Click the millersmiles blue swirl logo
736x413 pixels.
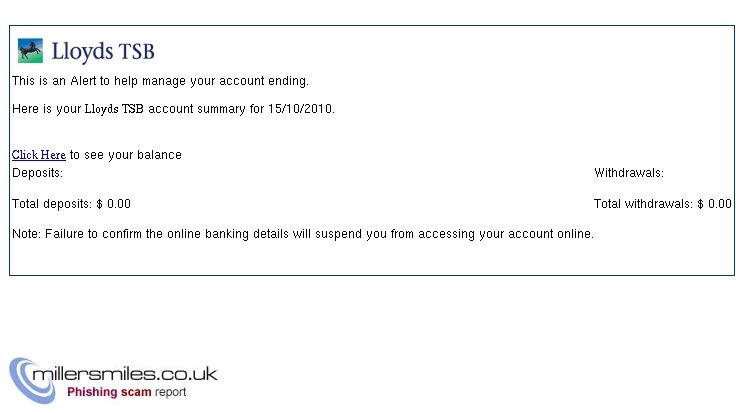pyautogui.click(x=32, y=381)
